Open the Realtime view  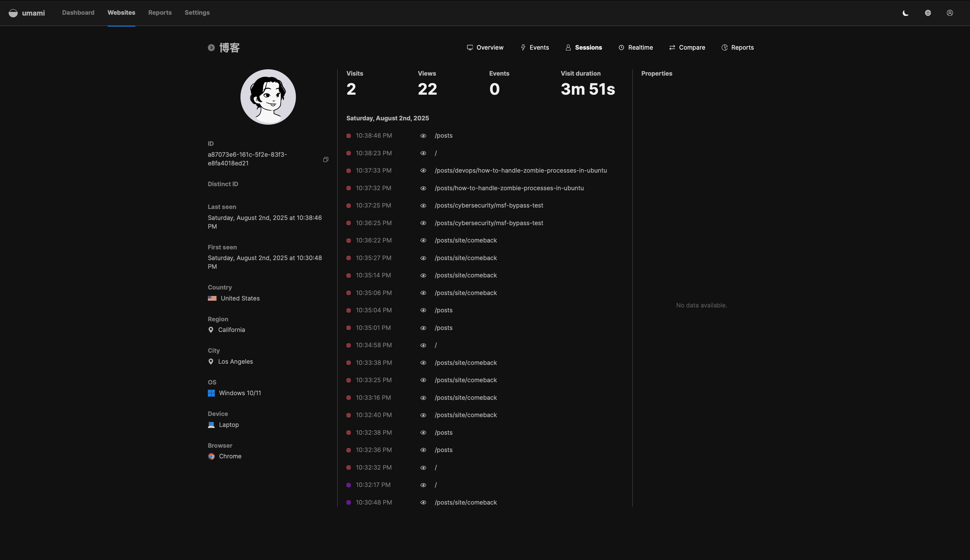[x=635, y=48]
